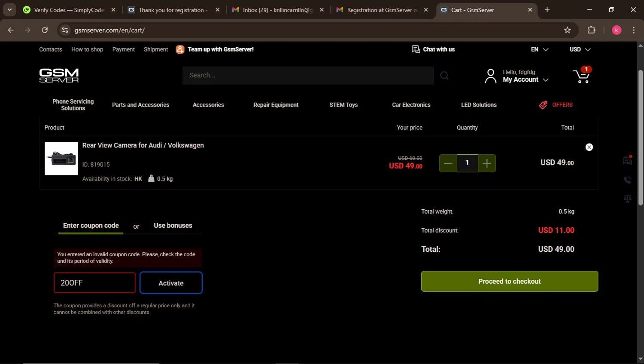
Task: Select Enter coupon code tab
Action: click(x=91, y=226)
